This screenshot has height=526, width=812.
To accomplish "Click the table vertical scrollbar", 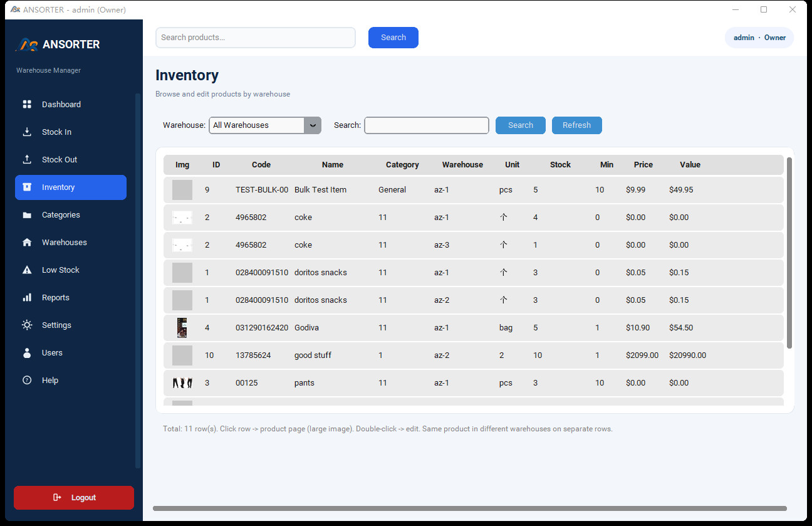I will point(789,253).
